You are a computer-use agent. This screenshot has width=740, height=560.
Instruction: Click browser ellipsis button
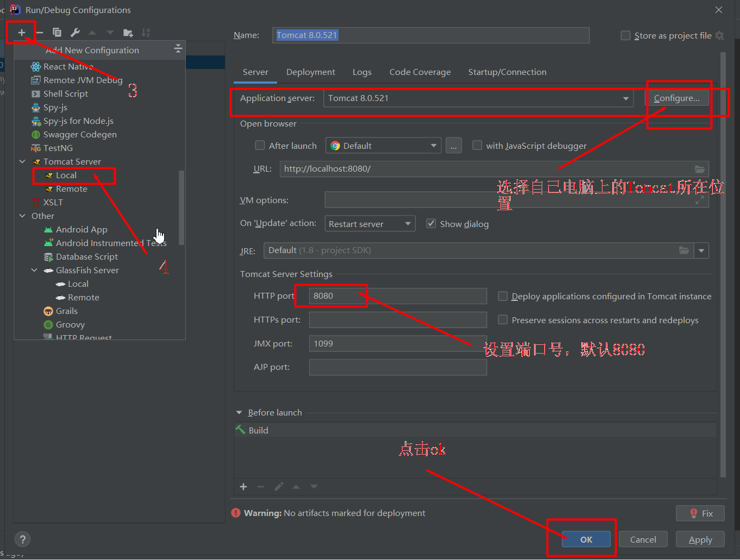[454, 146]
